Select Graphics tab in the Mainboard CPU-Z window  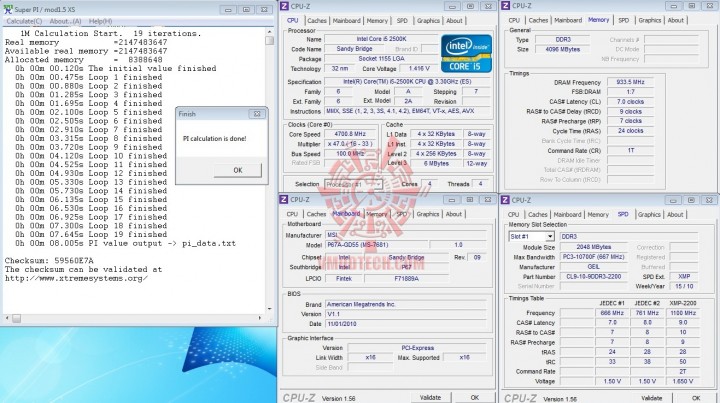pos(428,214)
